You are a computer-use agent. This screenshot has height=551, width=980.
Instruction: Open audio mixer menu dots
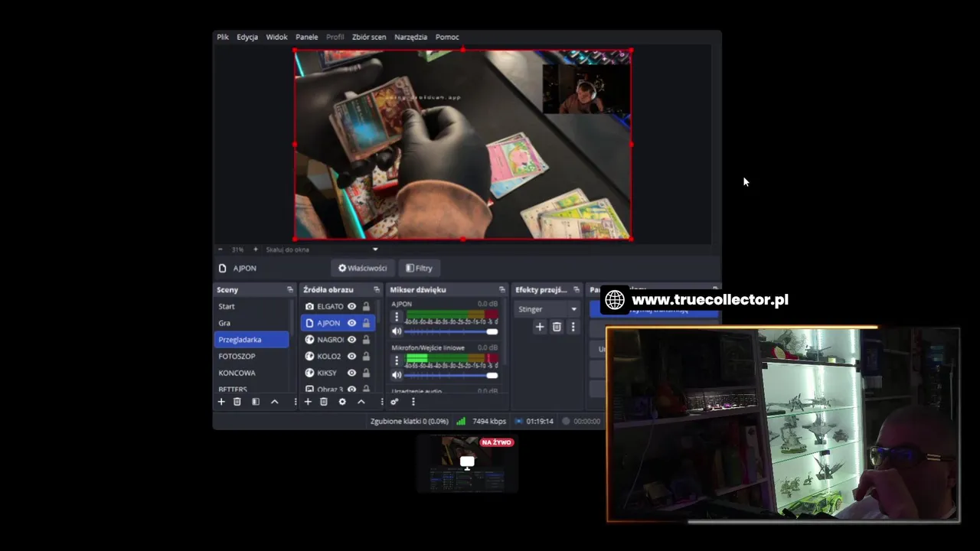point(413,402)
